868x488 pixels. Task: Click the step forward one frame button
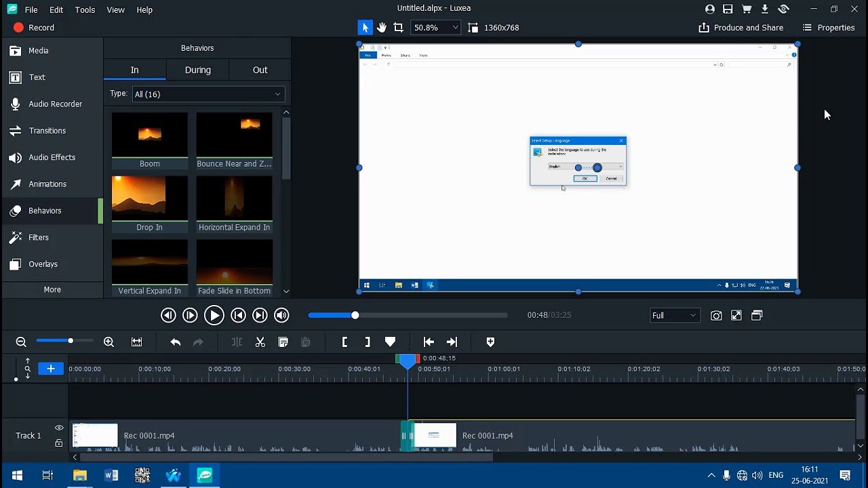[190, 315]
